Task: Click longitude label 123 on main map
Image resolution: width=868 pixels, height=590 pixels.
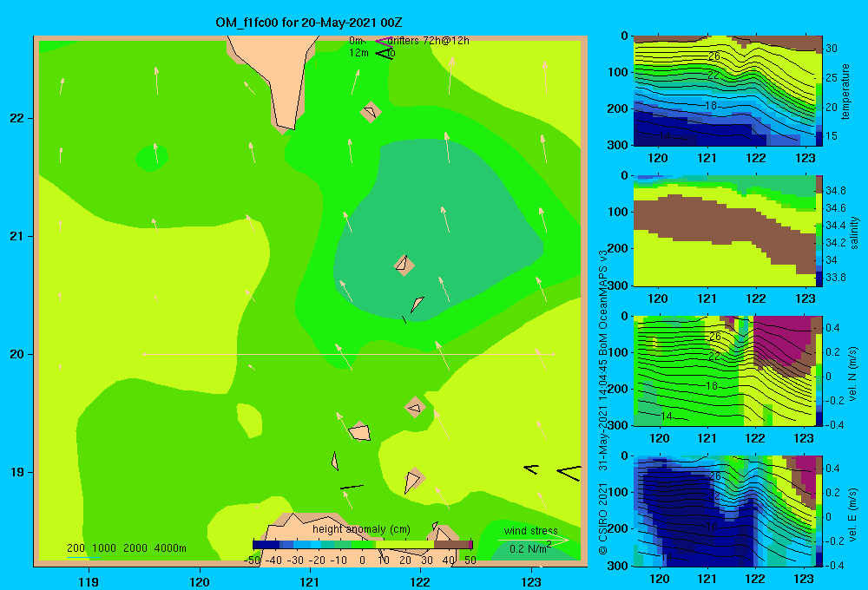Action: (531, 581)
